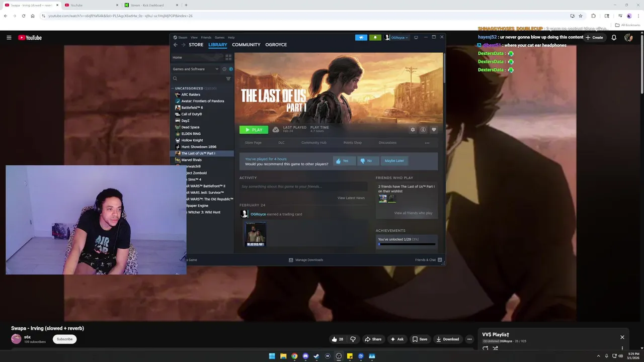Go to the YouTube logo home link
Viewport: 644px width, 362px height.
click(x=30, y=38)
